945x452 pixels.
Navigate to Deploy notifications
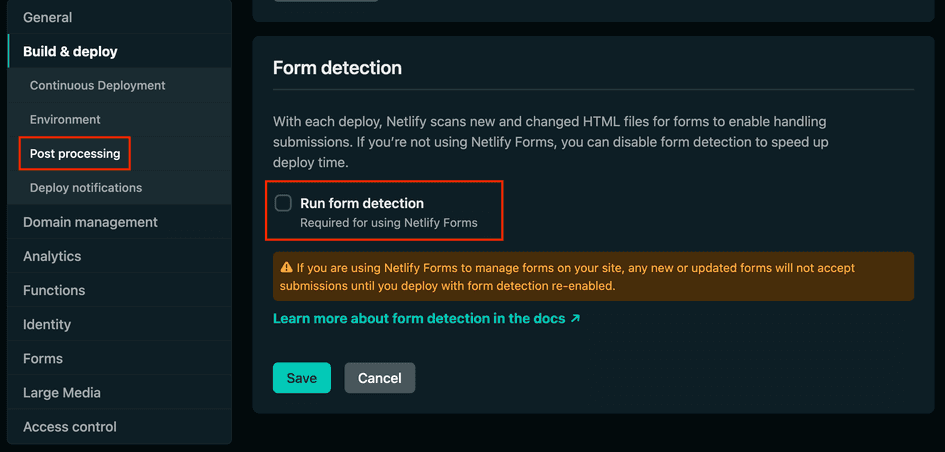pyautogui.click(x=86, y=187)
